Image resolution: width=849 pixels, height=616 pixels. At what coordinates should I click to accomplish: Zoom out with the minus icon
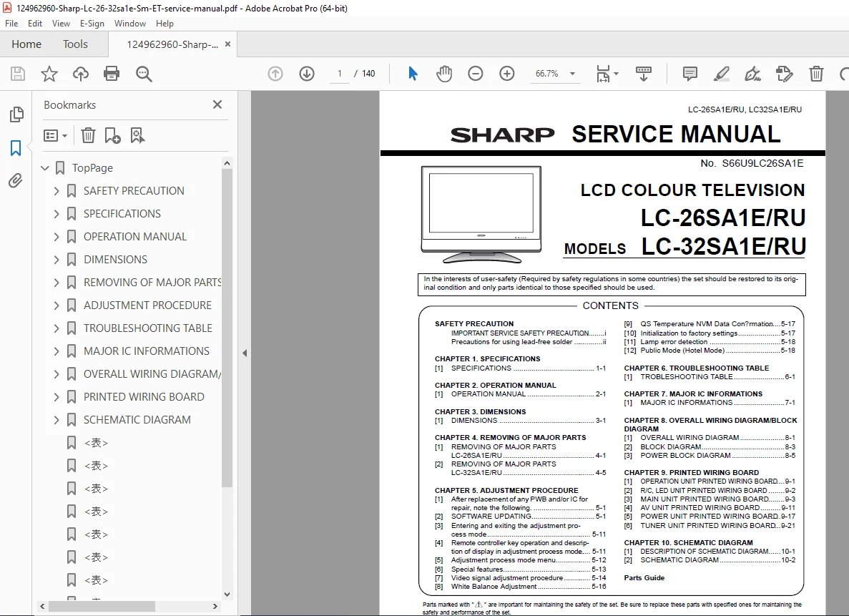tap(476, 74)
